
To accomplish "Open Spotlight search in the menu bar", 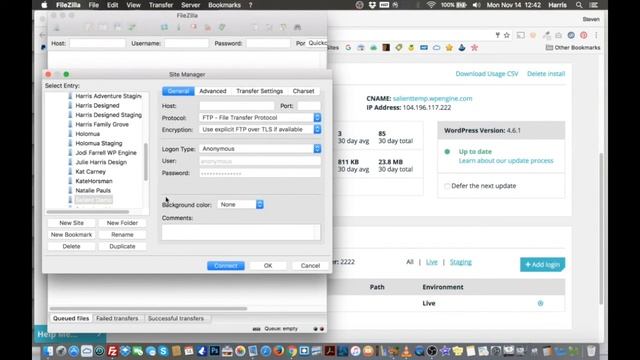I will pos(579,5).
